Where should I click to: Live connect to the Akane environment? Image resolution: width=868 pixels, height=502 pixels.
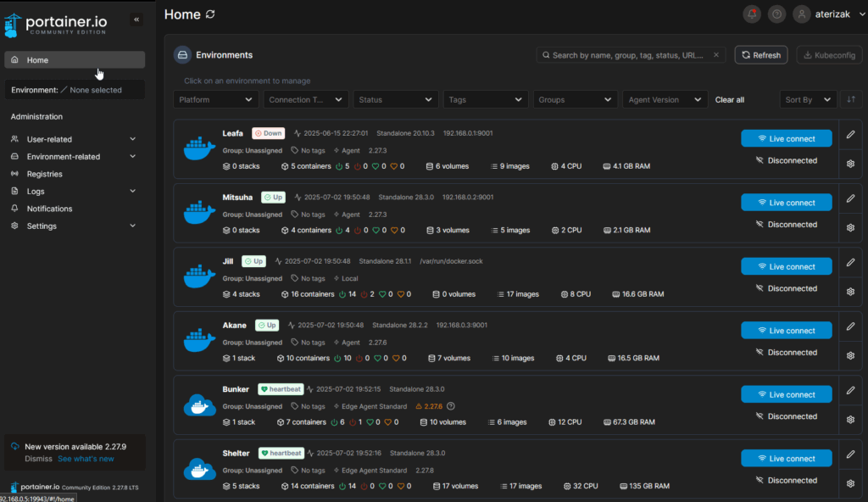786,330
